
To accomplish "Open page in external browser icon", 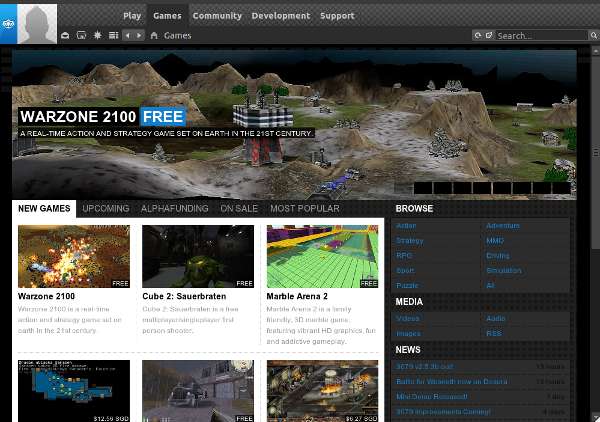I will pos(489,36).
